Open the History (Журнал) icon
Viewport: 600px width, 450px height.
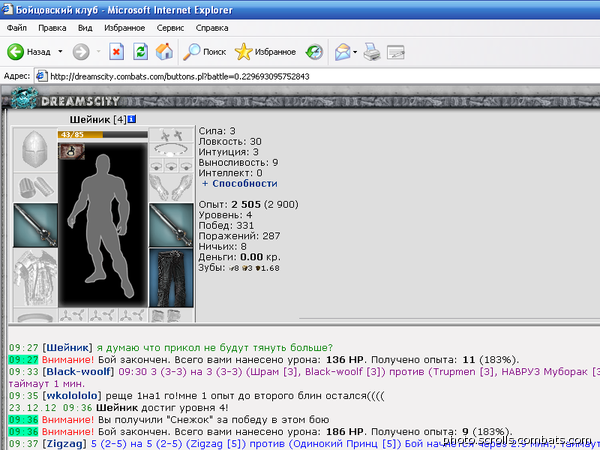[314, 52]
